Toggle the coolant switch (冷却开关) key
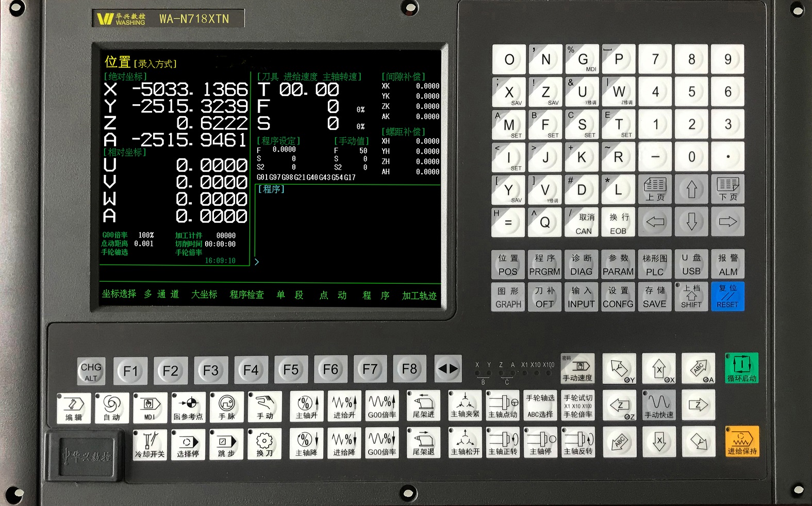The width and height of the screenshot is (812, 506). [x=150, y=444]
